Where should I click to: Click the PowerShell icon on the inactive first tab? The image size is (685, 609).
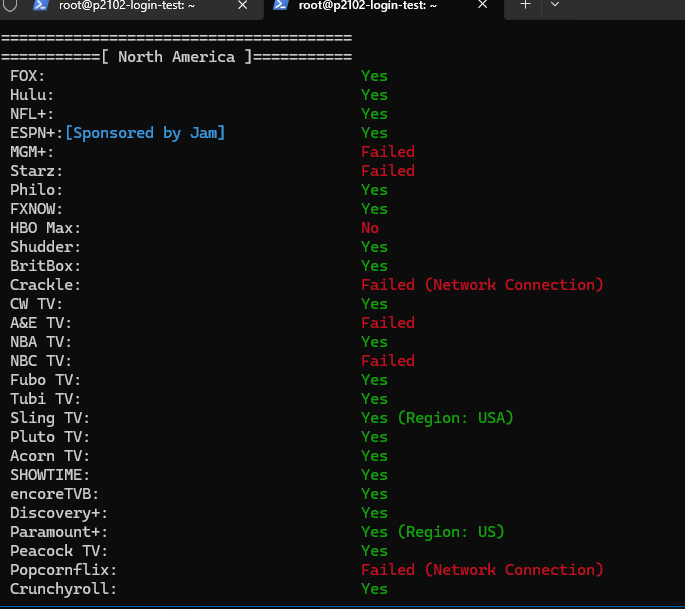click(x=40, y=5)
